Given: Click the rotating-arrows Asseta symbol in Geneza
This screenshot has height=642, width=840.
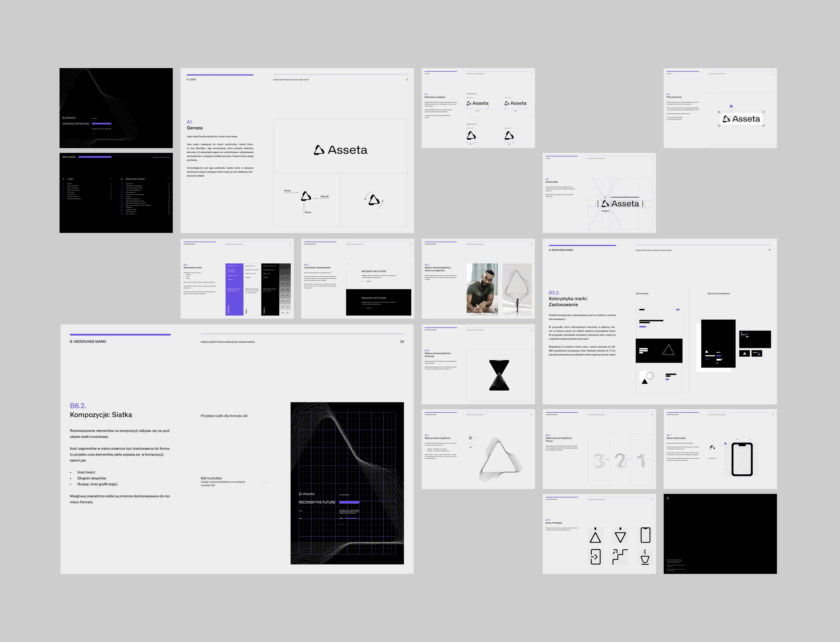Looking at the screenshot, I should tap(374, 200).
